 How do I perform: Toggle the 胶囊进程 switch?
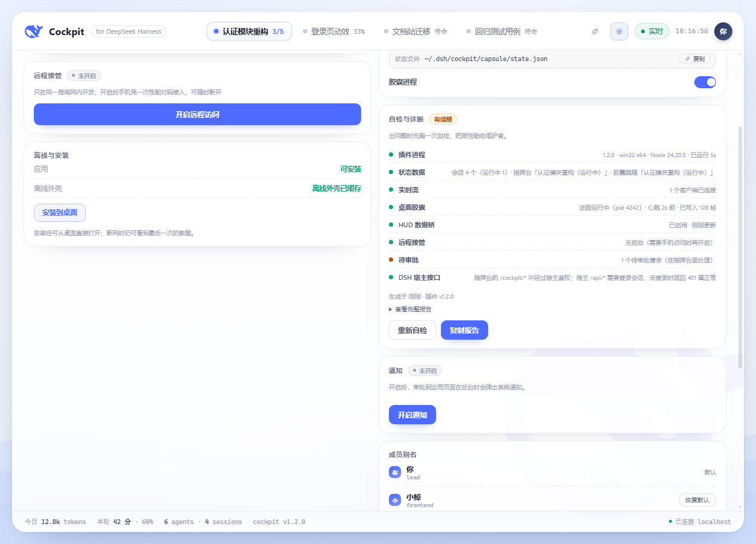click(x=705, y=82)
